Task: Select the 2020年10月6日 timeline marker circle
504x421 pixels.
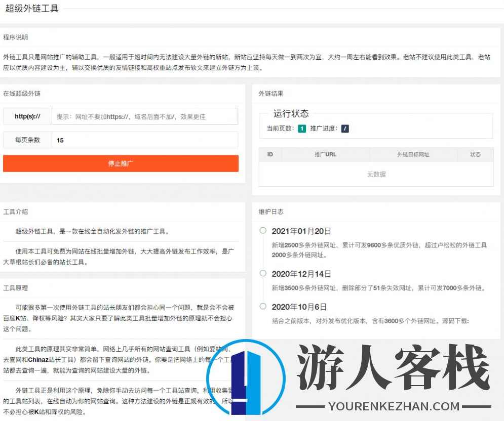Action: pyautogui.click(x=262, y=306)
